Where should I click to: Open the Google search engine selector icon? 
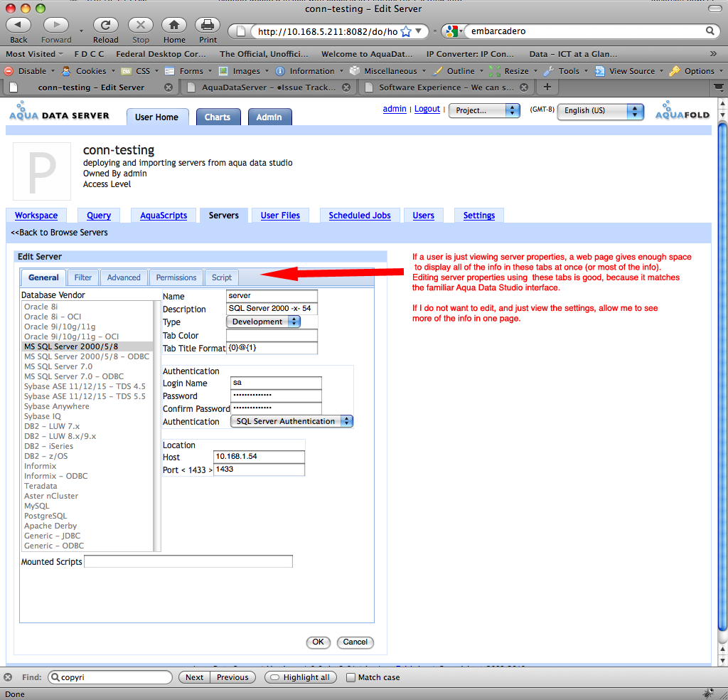[454, 31]
